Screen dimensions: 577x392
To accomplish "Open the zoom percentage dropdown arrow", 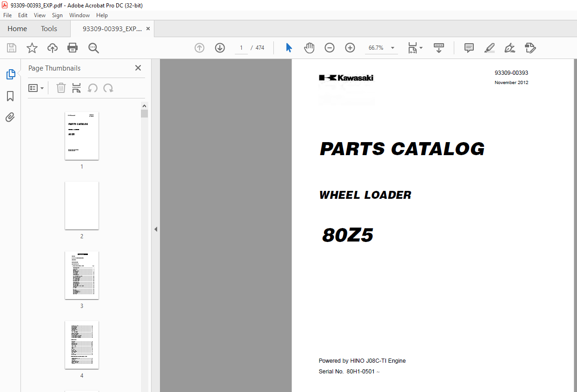I will (x=392, y=48).
